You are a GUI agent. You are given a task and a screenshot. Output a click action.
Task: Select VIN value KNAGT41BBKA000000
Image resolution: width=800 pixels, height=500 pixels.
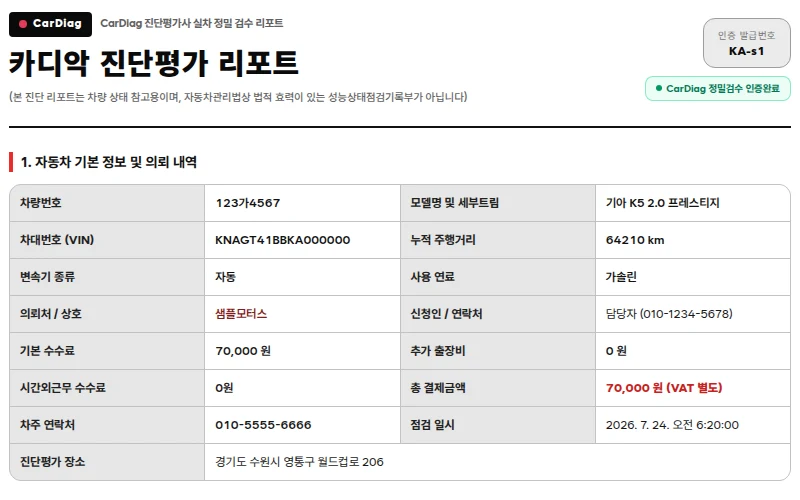coord(282,240)
